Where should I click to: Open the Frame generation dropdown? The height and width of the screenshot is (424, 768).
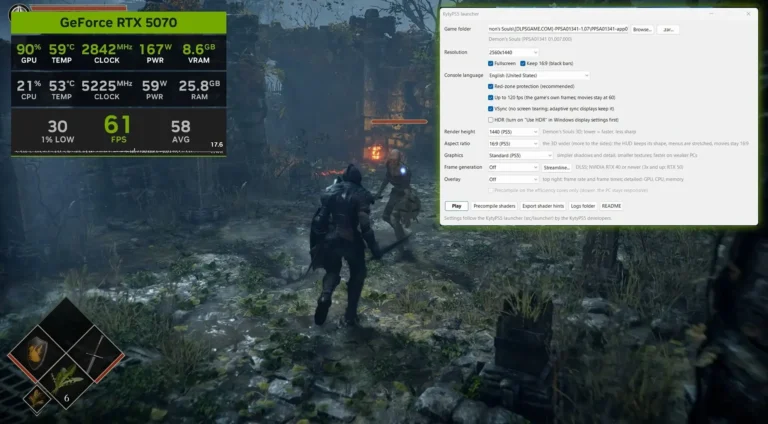click(513, 167)
